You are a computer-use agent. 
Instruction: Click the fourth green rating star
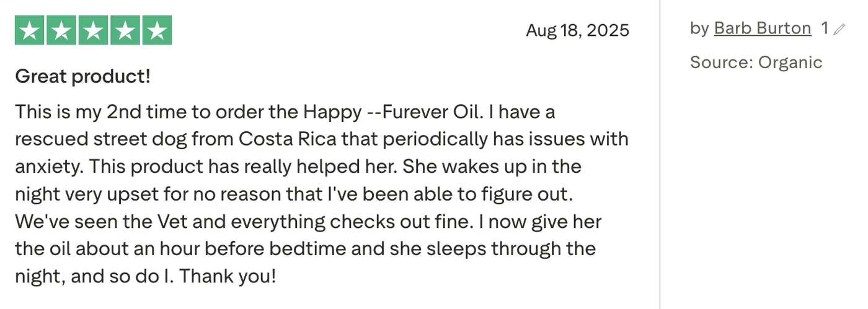(x=125, y=30)
